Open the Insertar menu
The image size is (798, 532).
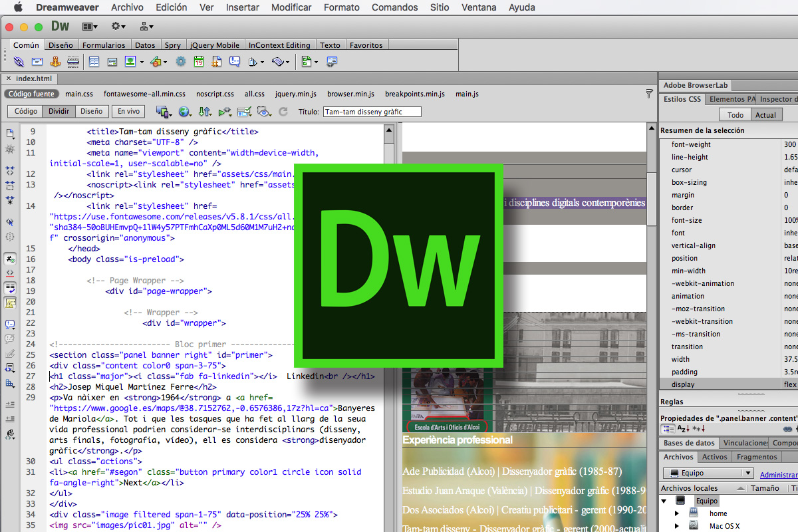(243, 7)
